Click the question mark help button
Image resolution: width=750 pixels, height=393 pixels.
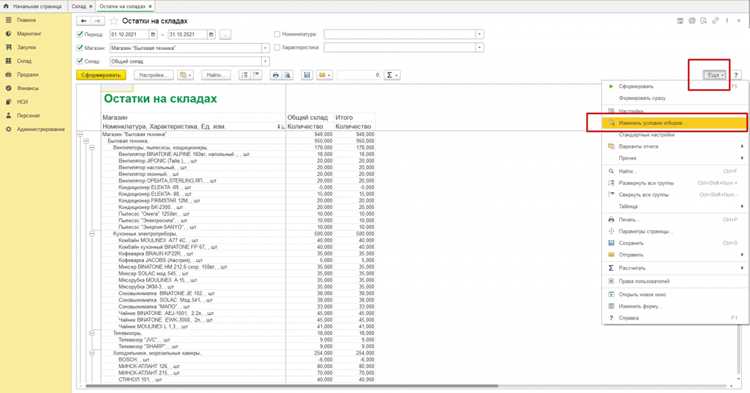(x=737, y=75)
